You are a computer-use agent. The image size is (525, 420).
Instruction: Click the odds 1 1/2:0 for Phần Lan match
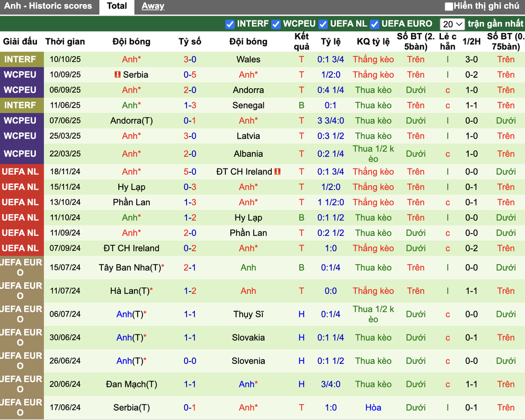click(331, 202)
